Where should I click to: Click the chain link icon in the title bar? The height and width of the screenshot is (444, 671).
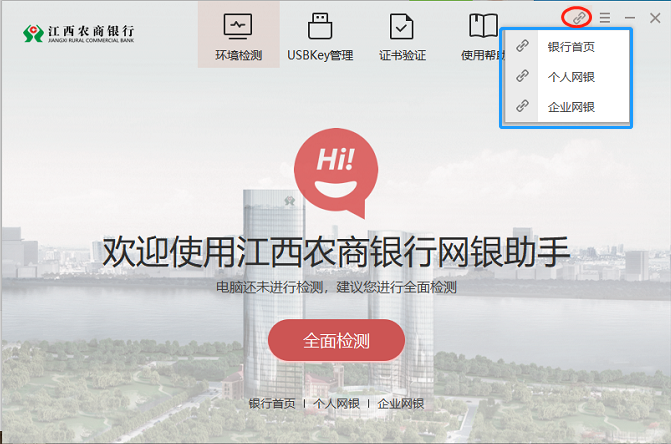[577, 18]
